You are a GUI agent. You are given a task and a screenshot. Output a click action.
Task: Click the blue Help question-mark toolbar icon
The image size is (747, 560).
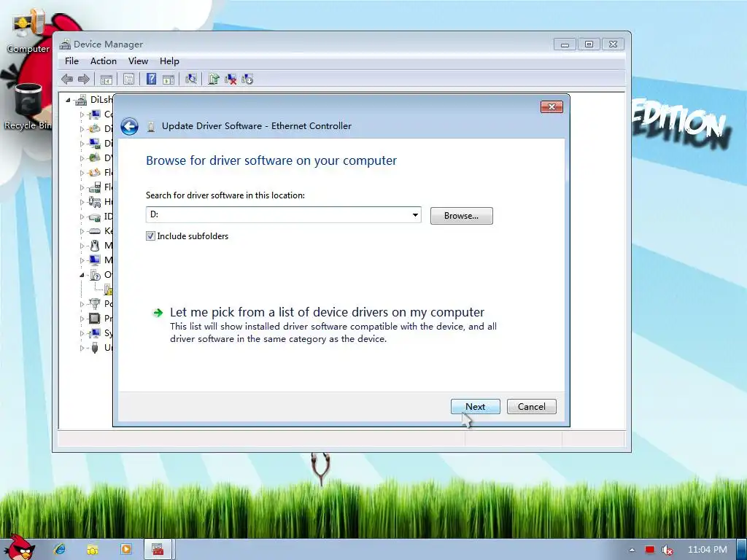pos(151,79)
